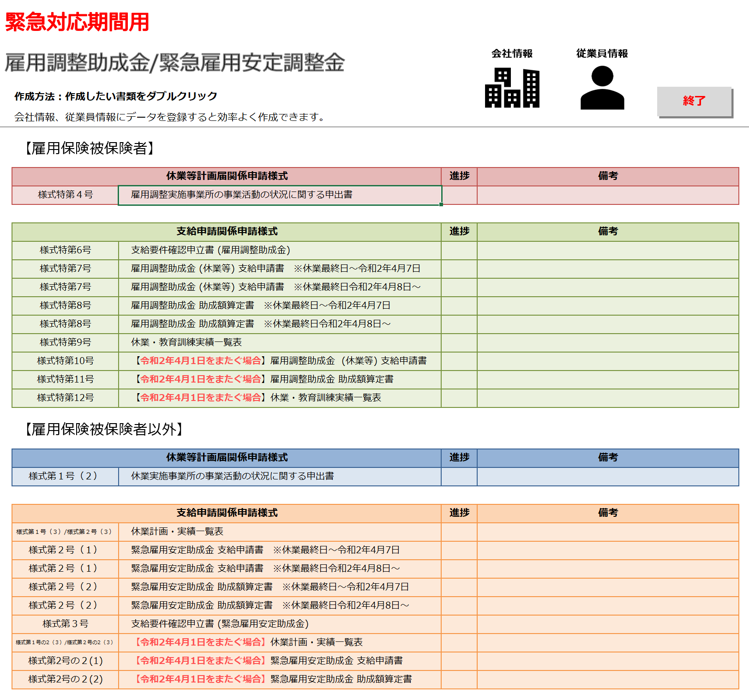
Task: Click 備考 cell of the 様式特第6号 row
Action: point(608,251)
